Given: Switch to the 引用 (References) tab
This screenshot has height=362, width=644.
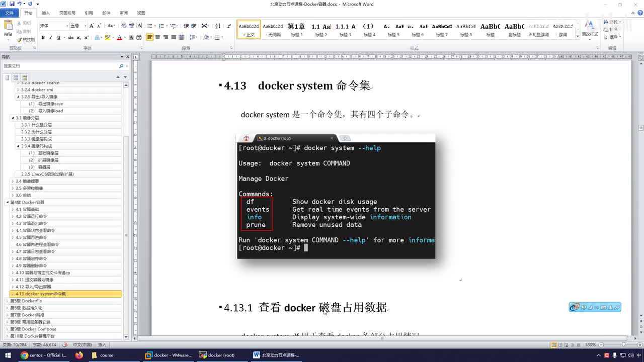Looking at the screenshot, I should pos(89,13).
